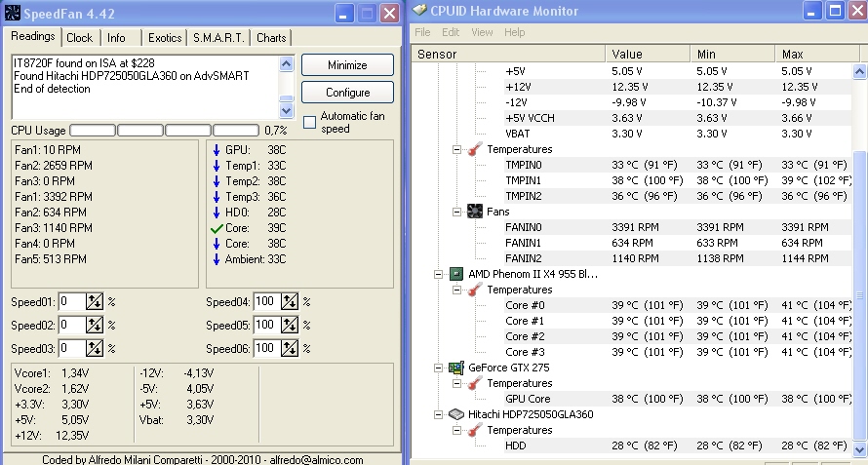Click the Hitachi hard drive icon

pyautogui.click(x=456, y=414)
